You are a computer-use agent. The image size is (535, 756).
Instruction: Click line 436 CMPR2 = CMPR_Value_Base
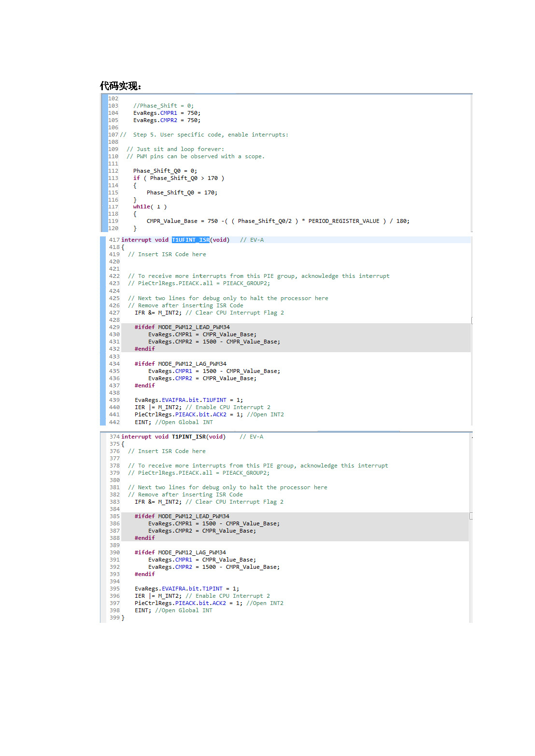(x=202, y=378)
